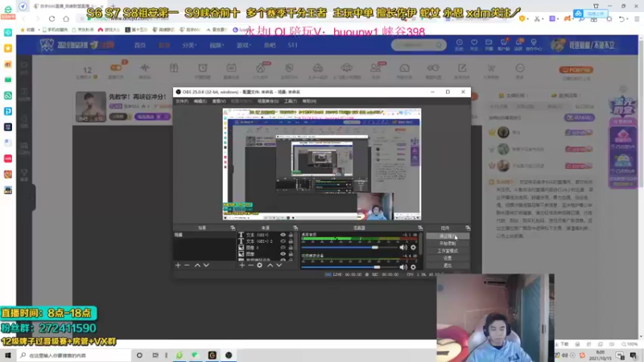This screenshot has height=362, width=644.
Task: Go to browser home page
Action: [x=66, y=19]
